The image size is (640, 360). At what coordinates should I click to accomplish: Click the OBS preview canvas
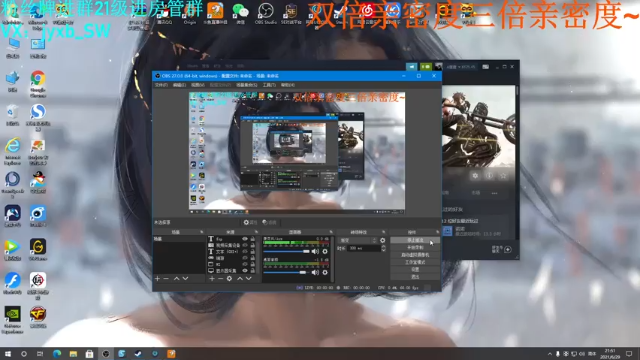click(297, 153)
